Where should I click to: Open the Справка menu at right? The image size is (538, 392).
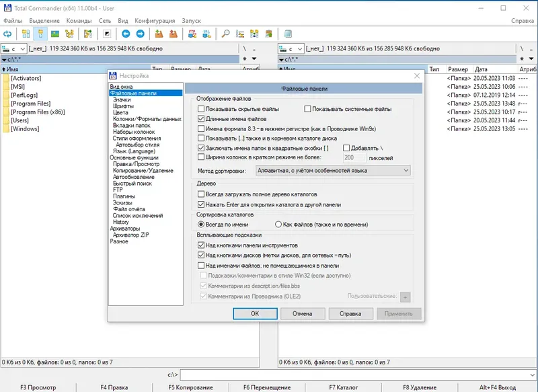tap(523, 21)
